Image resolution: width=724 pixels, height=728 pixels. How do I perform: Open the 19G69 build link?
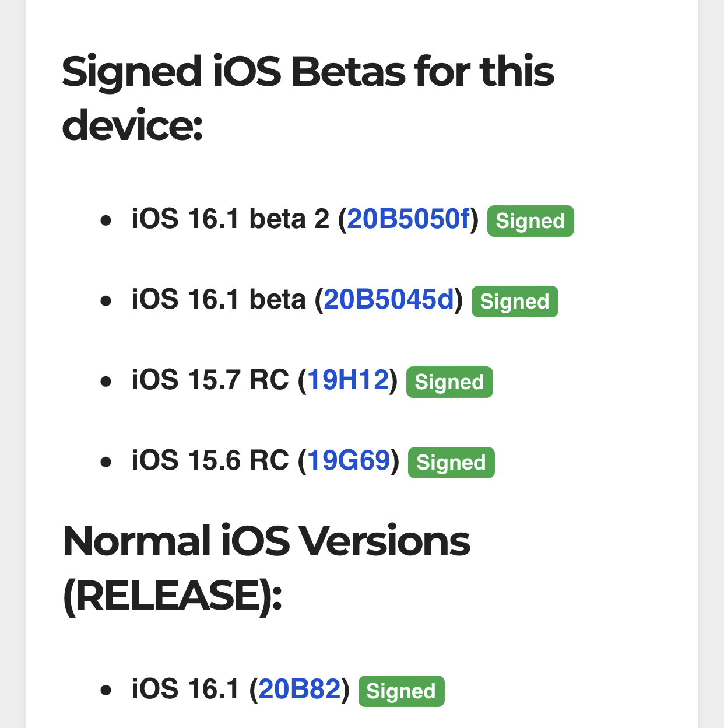point(349,461)
